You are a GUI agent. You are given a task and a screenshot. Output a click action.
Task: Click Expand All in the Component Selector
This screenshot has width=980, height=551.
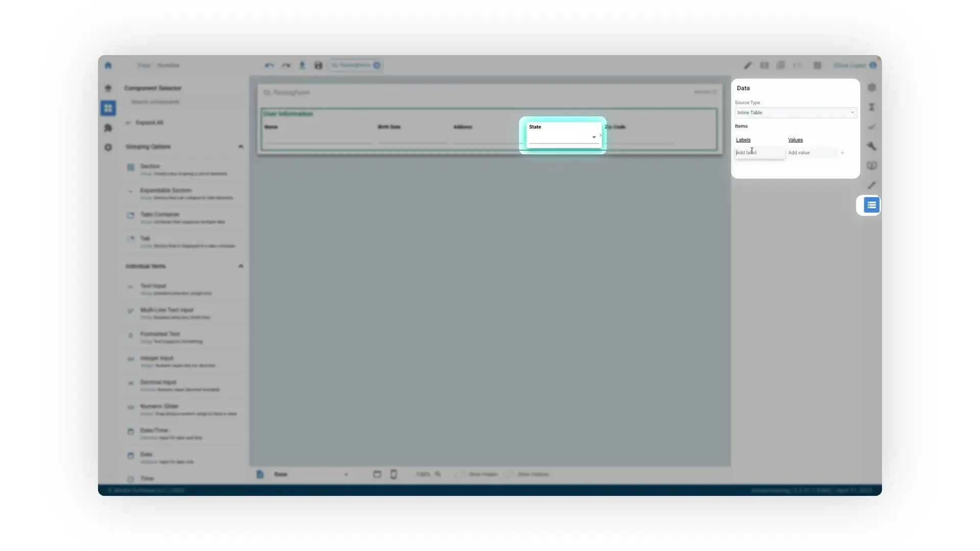click(x=150, y=122)
